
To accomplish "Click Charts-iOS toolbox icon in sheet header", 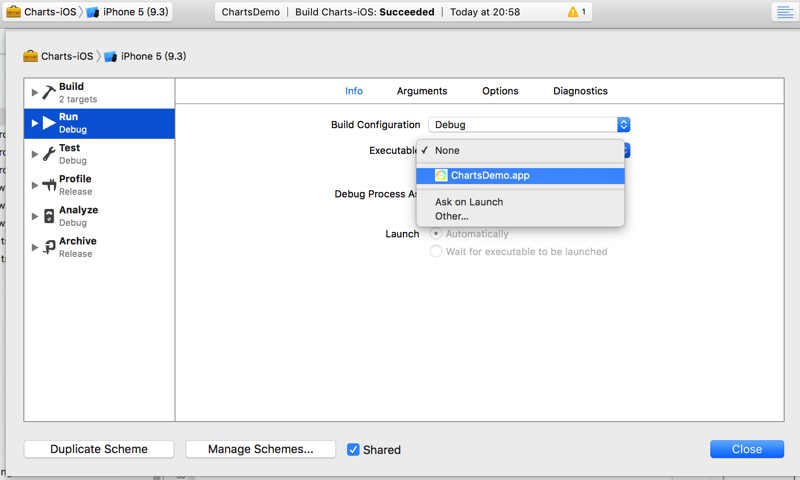I will tap(31, 56).
